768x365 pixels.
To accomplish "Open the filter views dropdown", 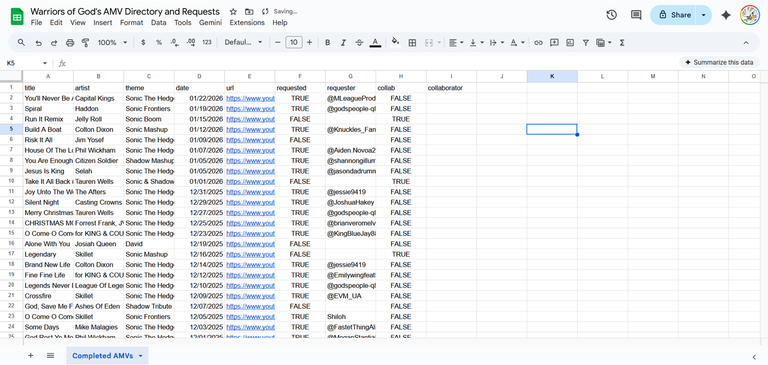I will [604, 43].
